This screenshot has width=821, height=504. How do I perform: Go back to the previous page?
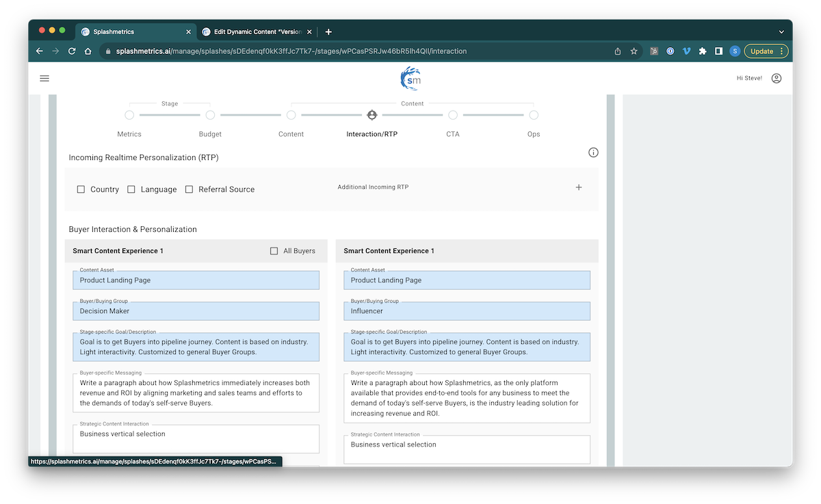coord(39,51)
